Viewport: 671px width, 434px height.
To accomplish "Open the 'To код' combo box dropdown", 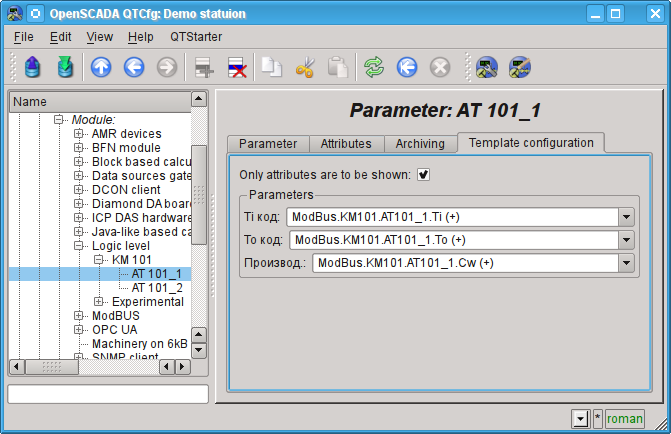I will click(626, 240).
